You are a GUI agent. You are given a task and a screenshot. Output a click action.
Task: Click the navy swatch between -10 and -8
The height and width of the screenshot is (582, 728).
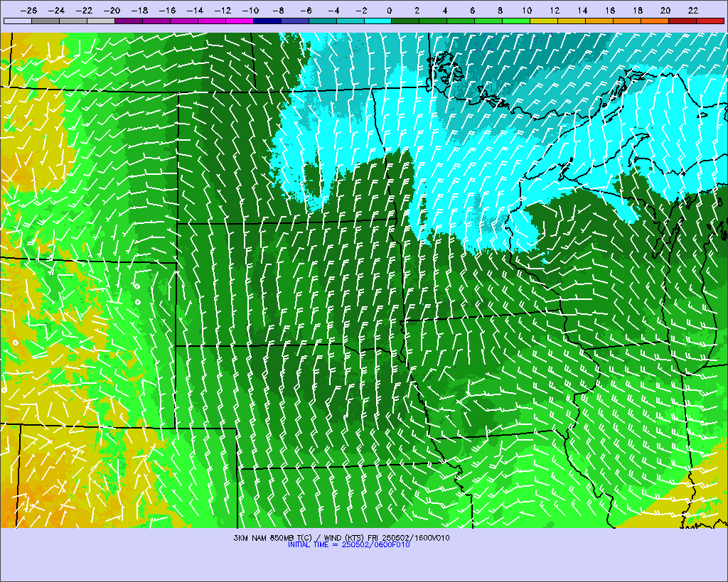click(x=267, y=21)
